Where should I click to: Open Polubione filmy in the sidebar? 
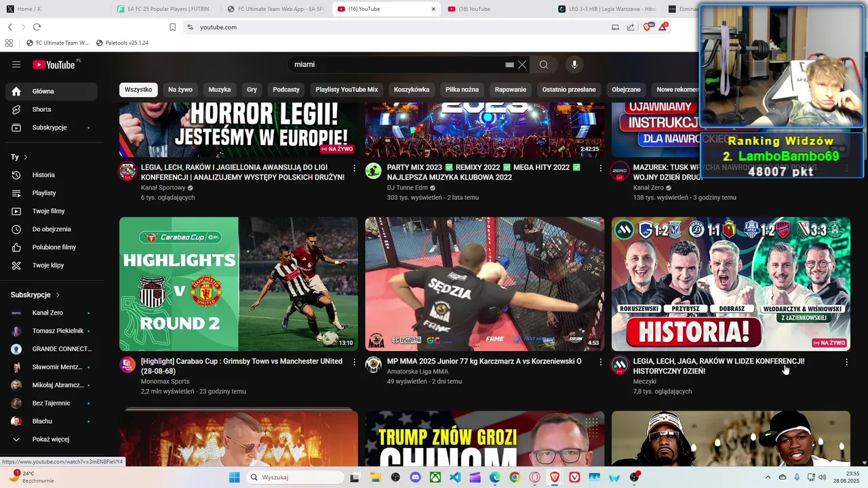coord(53,247)
